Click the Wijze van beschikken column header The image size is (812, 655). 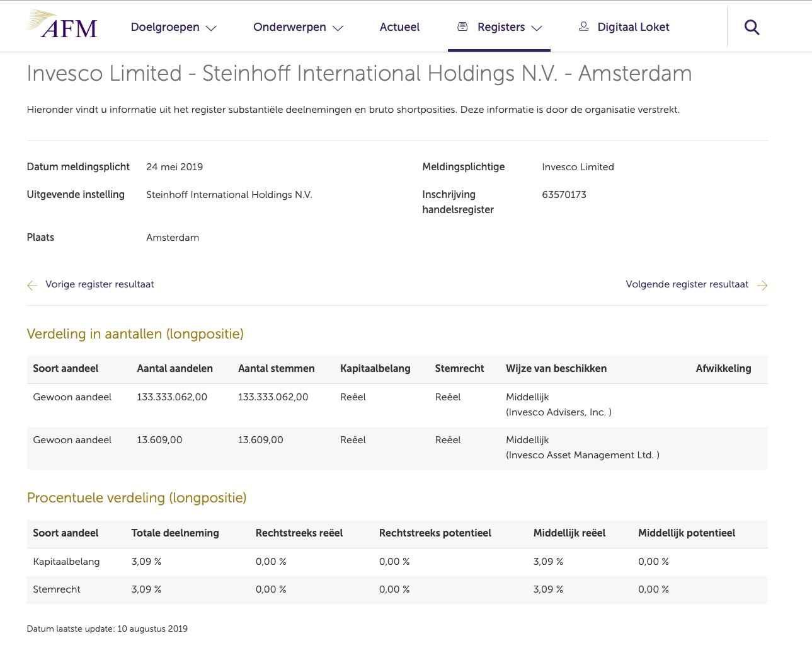pyautogui.click(x=556, y=369)
